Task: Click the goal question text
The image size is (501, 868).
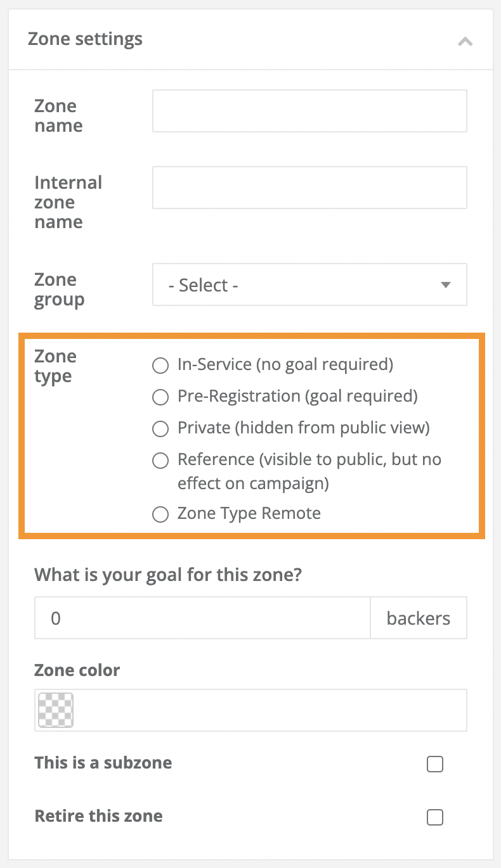Action: coord(167,574)
